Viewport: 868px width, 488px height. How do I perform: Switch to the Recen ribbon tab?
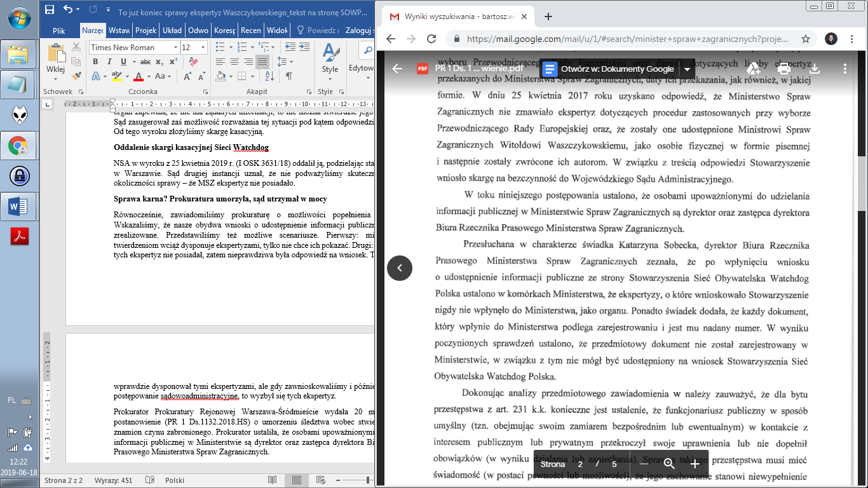pyautogui.click(x=251, y=30)
